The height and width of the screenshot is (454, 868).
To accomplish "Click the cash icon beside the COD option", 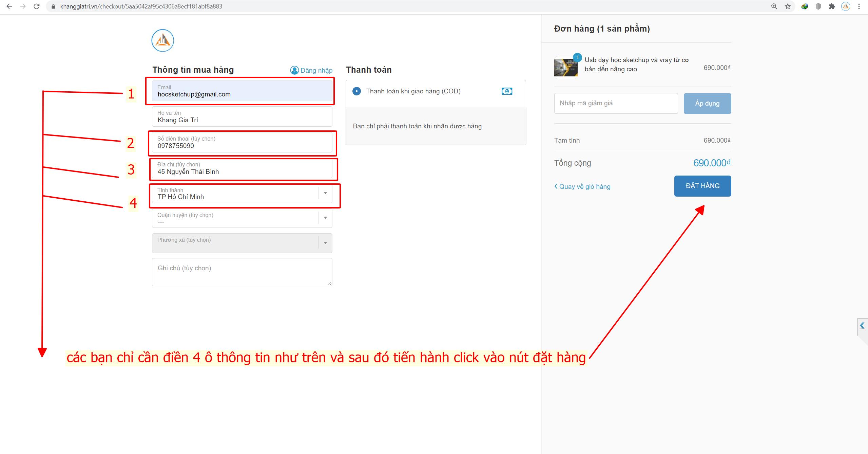I will [x=507, y=91].
